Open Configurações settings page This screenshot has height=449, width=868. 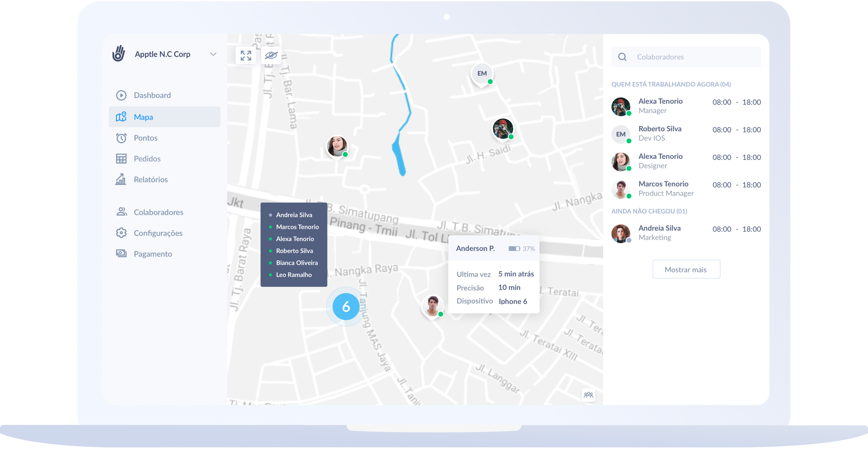[158, 233]
